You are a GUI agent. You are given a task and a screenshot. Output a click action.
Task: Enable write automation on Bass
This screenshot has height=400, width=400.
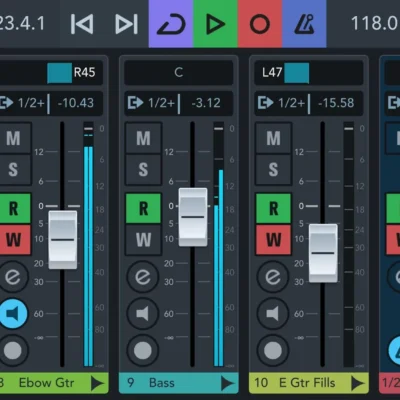coord(143,240)
